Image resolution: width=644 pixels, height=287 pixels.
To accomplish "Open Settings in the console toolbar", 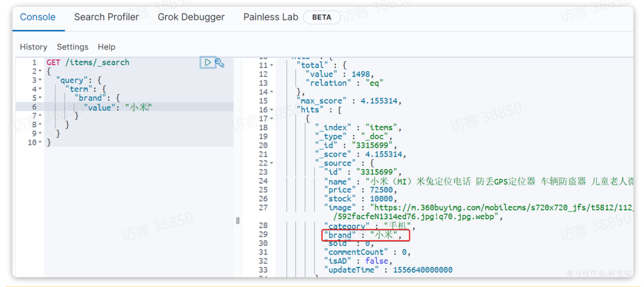I will point(72,47).
